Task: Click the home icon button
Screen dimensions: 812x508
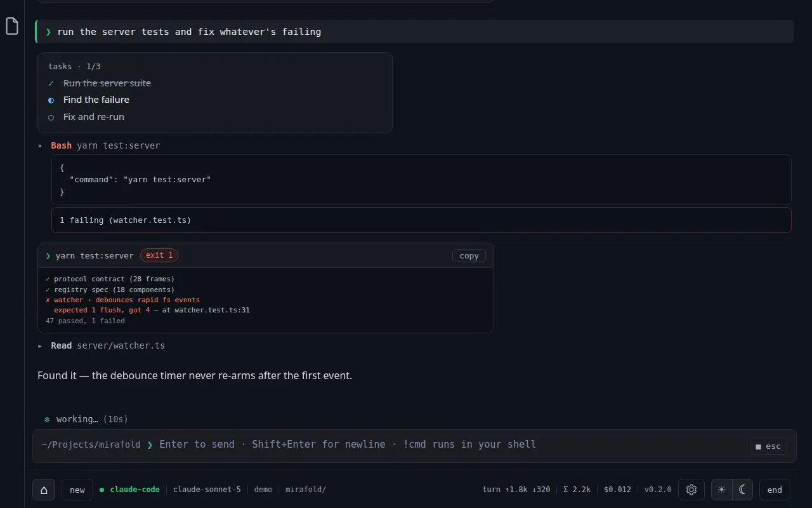Action: pyautogui.click(x=44, y=490)
